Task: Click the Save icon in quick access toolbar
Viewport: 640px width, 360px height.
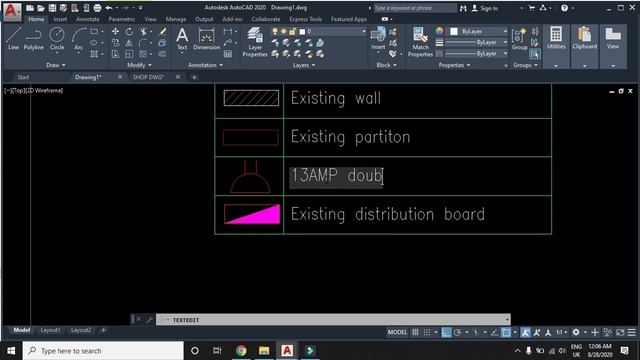Action: pos(52,8)
